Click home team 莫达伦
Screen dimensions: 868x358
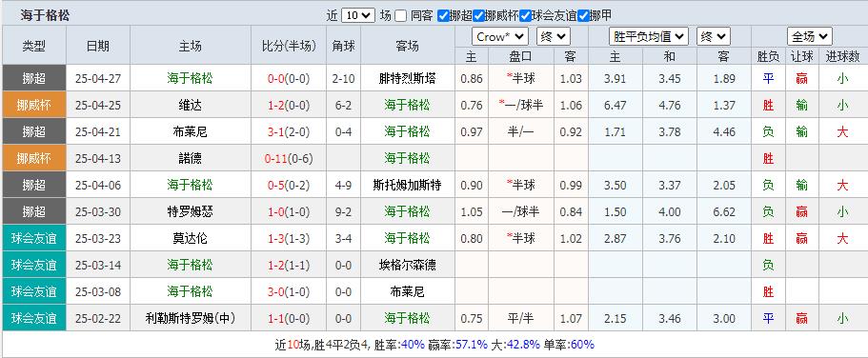[x=190, y=238]
